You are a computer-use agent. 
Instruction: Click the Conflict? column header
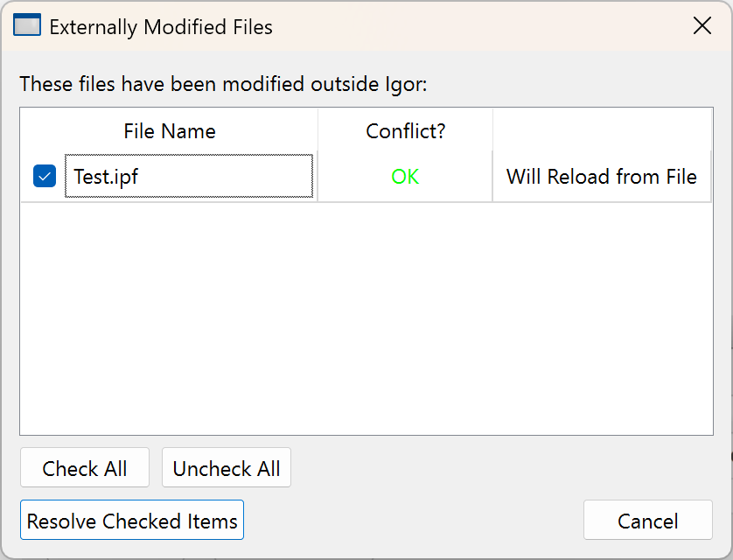pos(405,131)
